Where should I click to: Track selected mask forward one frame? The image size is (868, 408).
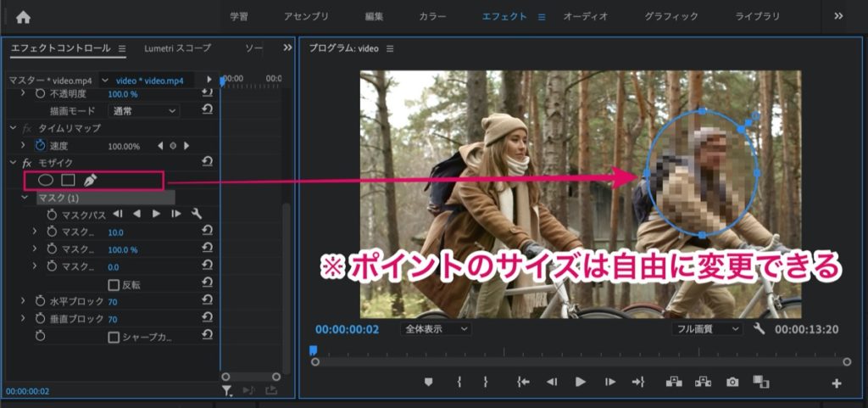176,214
